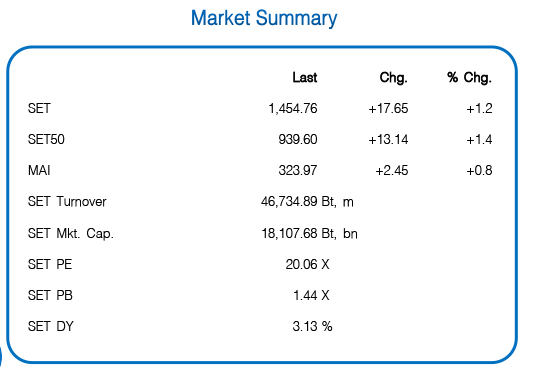This screenshot has width=540, height=376.
Task: Select the SET Turnover label
Action: [x=67, y=201]
